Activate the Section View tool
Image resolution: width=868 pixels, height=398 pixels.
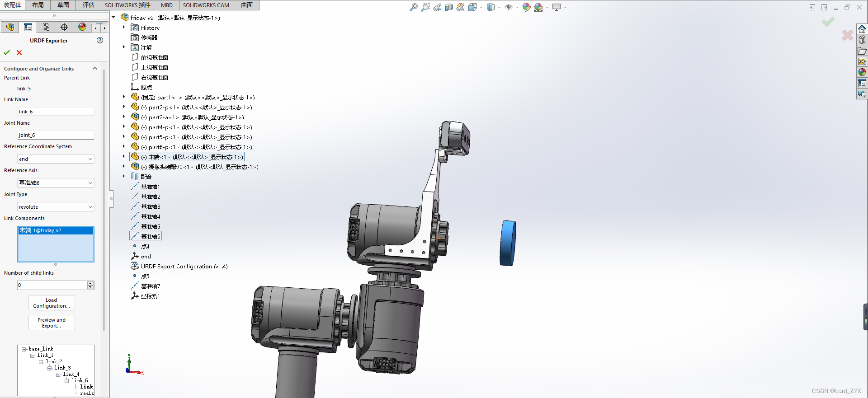point(449,7)
